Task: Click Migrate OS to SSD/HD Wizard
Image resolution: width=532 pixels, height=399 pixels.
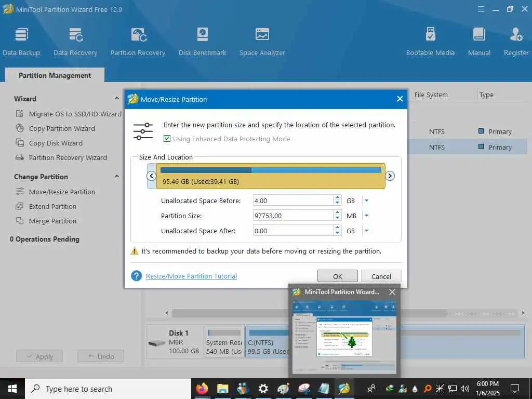Action: (x=68, y=114)
